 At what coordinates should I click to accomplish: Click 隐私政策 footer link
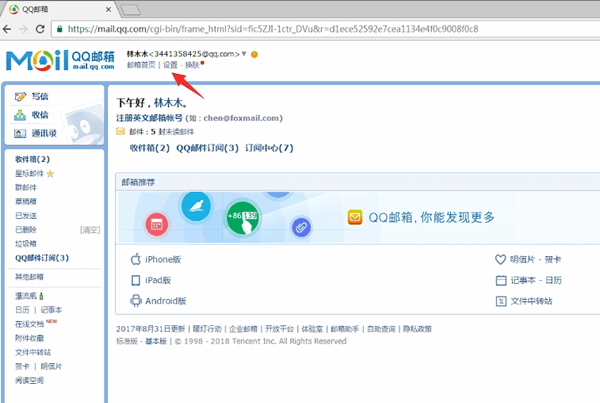417,329
